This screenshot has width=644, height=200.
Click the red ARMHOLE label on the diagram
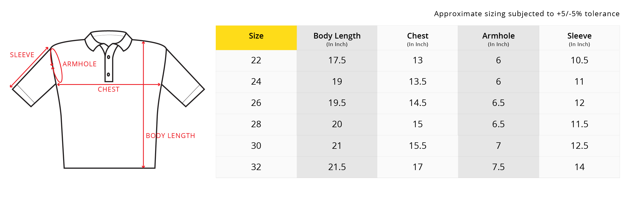point(80,64)
